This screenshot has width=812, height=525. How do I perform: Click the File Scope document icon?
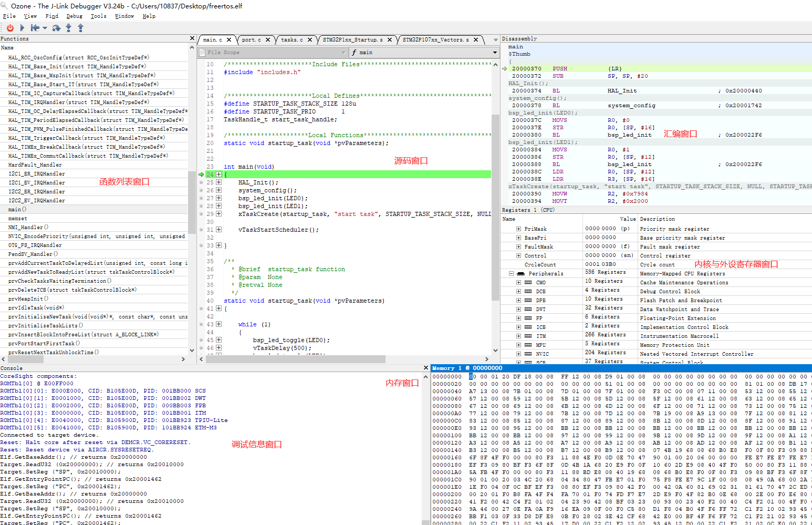203,53
